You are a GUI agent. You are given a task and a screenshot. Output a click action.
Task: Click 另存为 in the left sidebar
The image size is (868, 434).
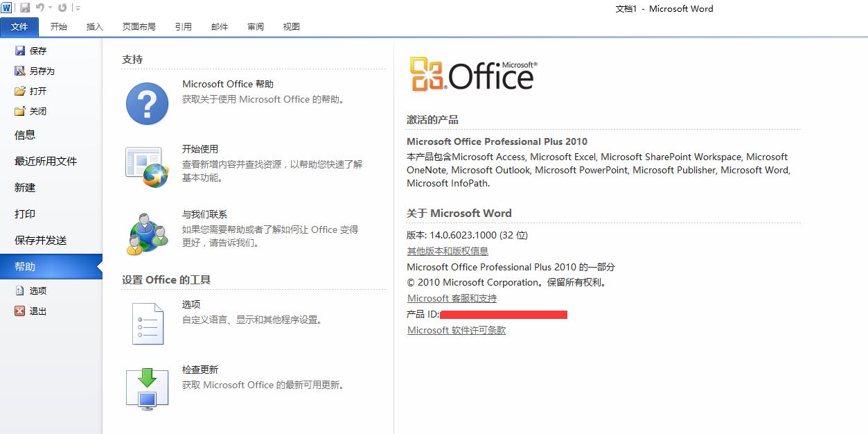coord(42,71)
